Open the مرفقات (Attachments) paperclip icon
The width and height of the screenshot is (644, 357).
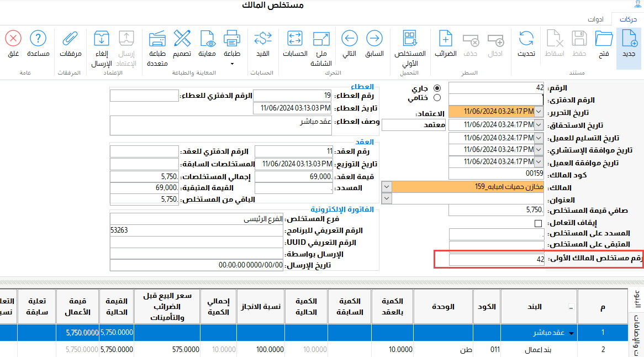(70, 39)
